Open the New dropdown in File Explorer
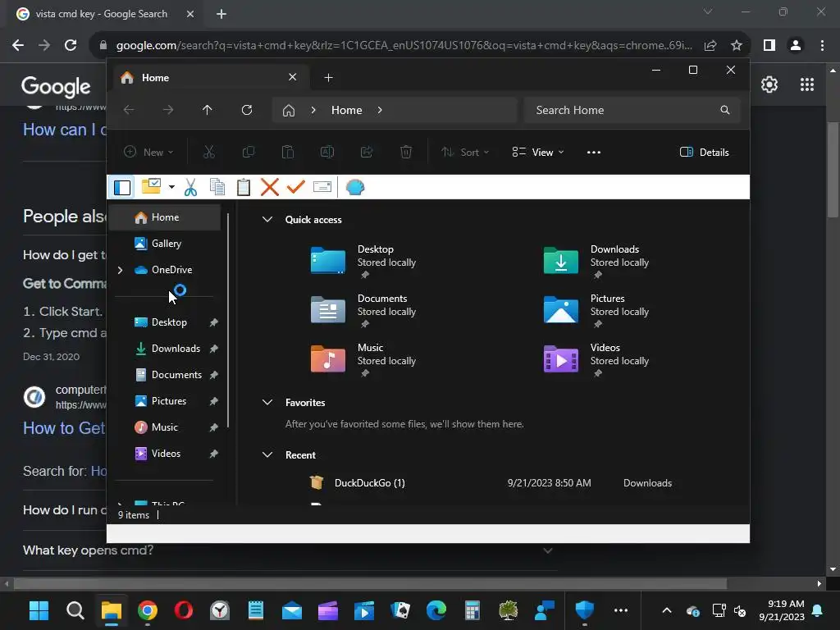This screenshot has height=630, width=840. [x=148, y=152]
